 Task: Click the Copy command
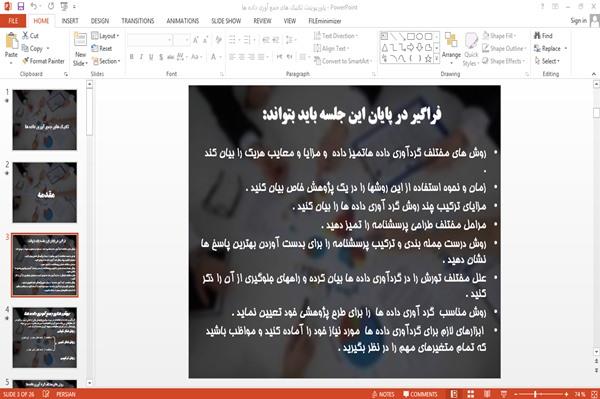click(x=32, y=48)
